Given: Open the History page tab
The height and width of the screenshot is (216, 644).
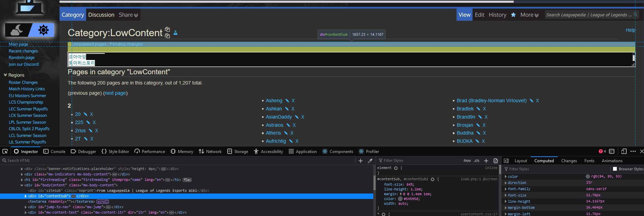Looking at the screenshot, I should [497, 15].
